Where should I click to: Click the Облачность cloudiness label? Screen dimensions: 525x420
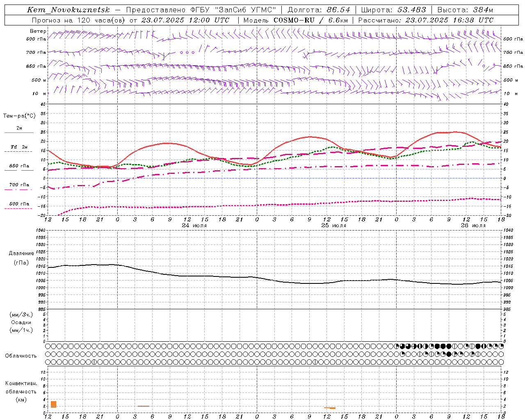tap(21, 356)
